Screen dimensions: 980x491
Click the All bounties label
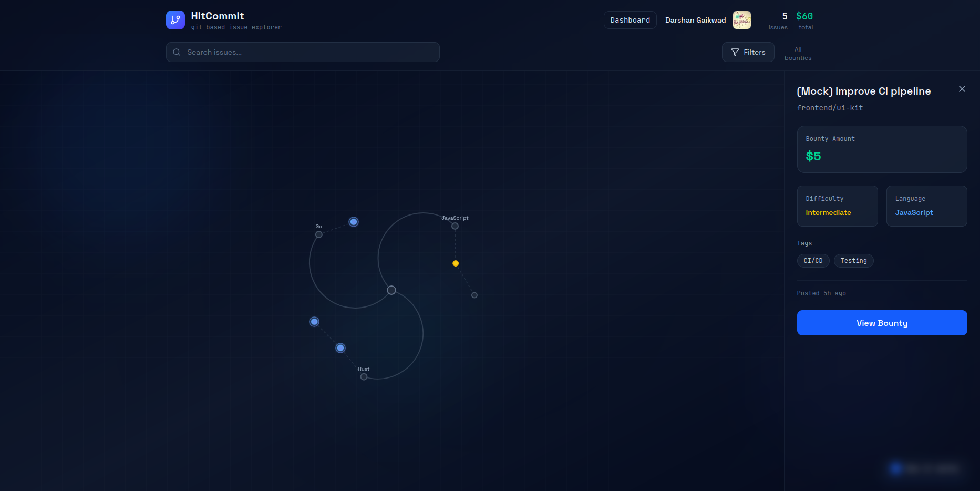coord(798,54)
